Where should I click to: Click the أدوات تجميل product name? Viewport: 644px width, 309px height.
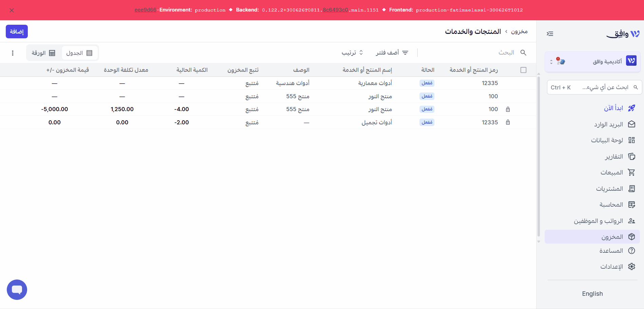click(377, 122)
